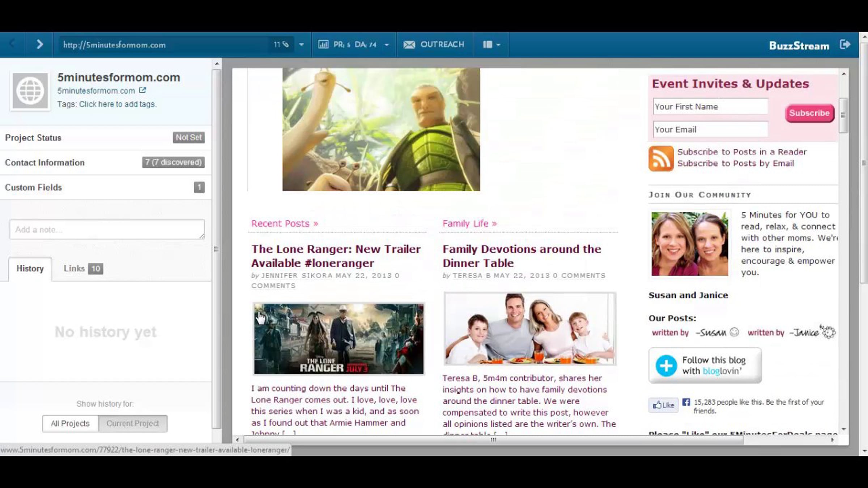
Task: Open the Family Devotions around the Dinner Table link
Action: [522, 256]
